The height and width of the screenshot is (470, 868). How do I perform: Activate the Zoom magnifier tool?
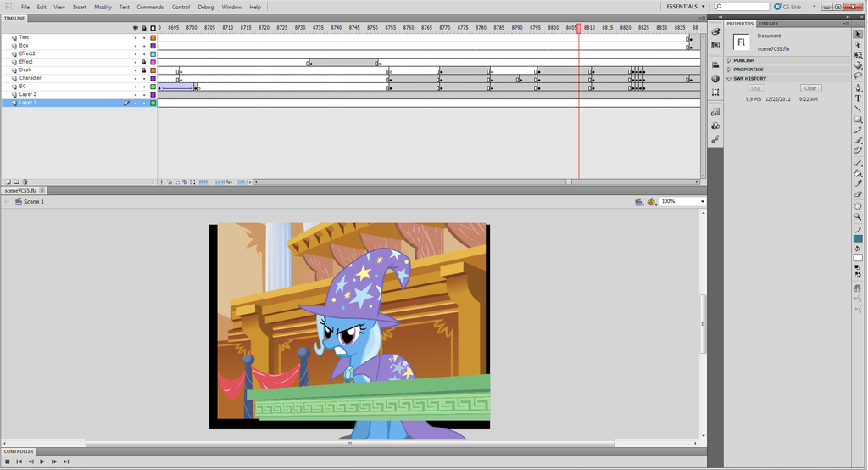click(x=858, y=216)
